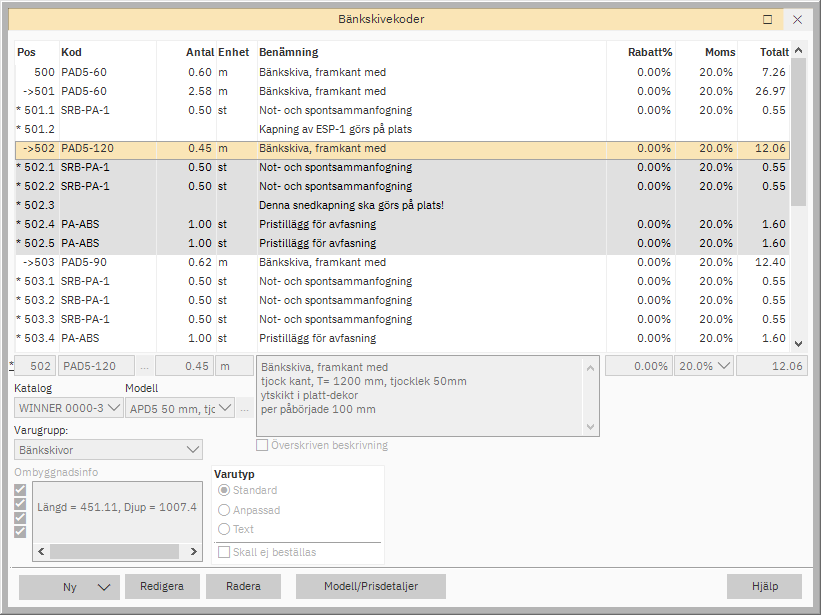Check the Skall ej beställas option
The image size is (821, 615).
[x=224, y=550]
